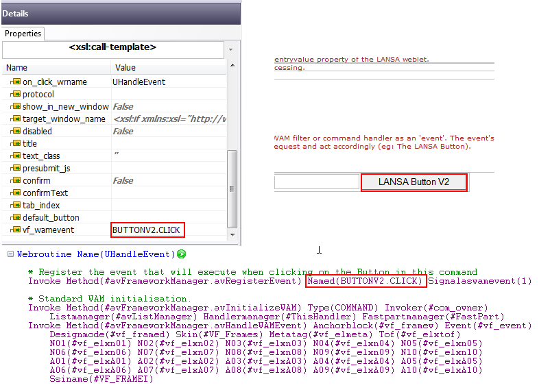
Task: Switch to the Properties tab
Action: pyautogui.click(x=23, y=34)
